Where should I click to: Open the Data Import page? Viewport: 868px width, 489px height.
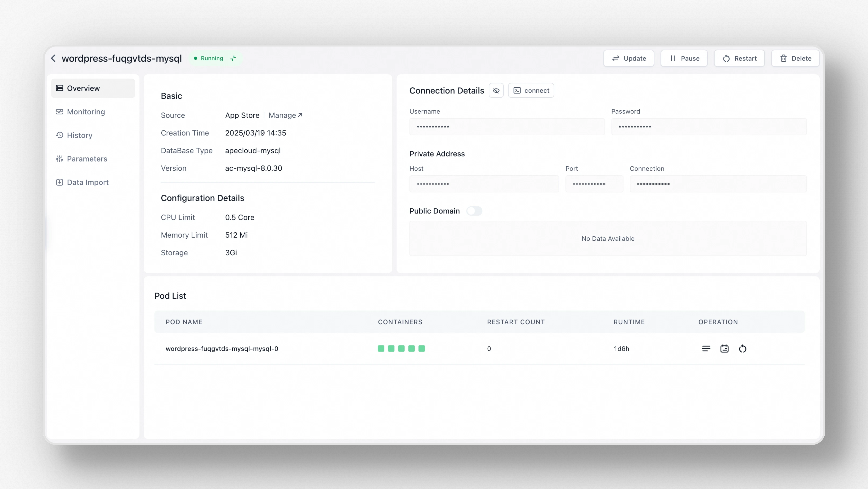tap(88, 182)
